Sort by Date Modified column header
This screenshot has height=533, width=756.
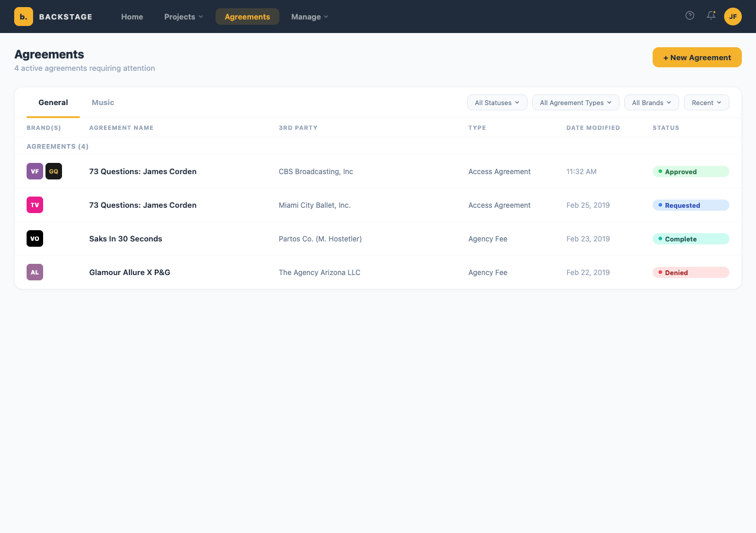click(593, 127)
